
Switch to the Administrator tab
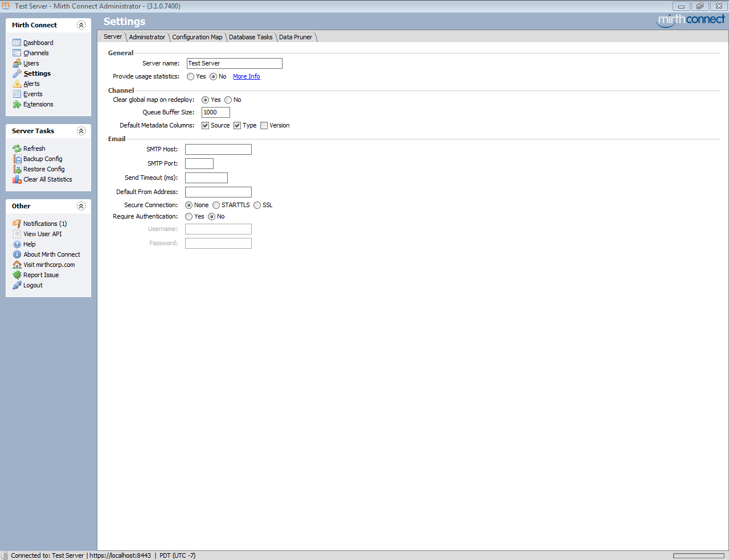coord(147,37)
